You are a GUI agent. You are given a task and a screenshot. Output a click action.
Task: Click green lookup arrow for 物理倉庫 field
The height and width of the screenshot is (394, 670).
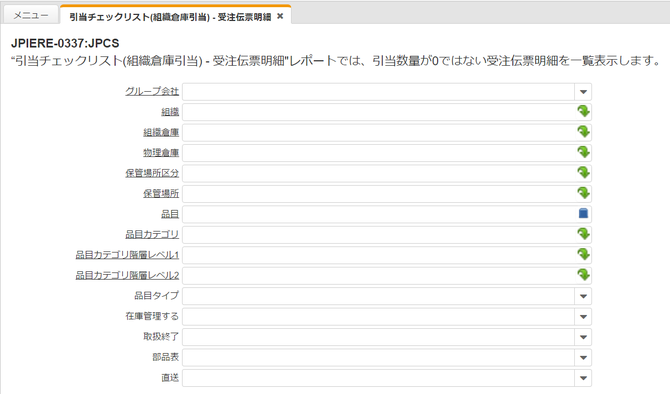[x=583, y=153]
